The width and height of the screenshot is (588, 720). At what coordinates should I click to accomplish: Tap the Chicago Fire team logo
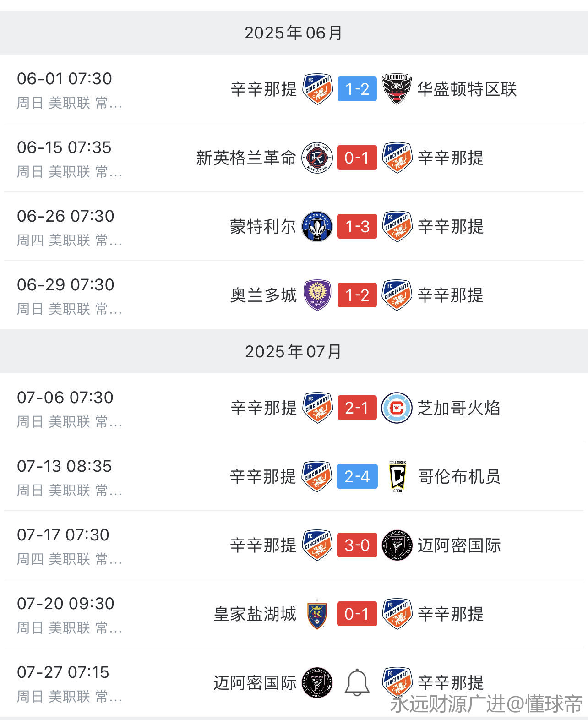[x=397, y=408]
